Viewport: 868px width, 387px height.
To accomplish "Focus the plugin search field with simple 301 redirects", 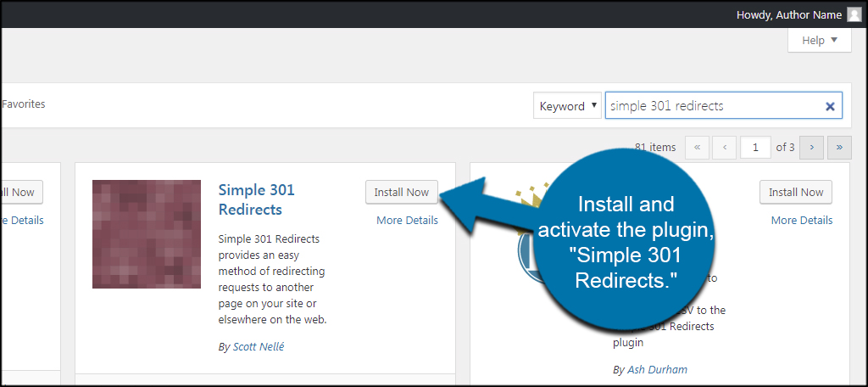I will click(x=724, y=106).
